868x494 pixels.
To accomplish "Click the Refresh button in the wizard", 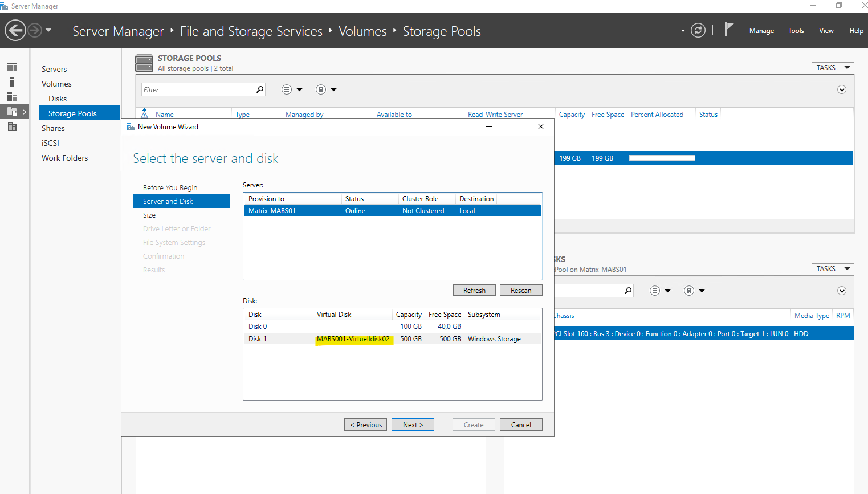I will click(474, 290).
